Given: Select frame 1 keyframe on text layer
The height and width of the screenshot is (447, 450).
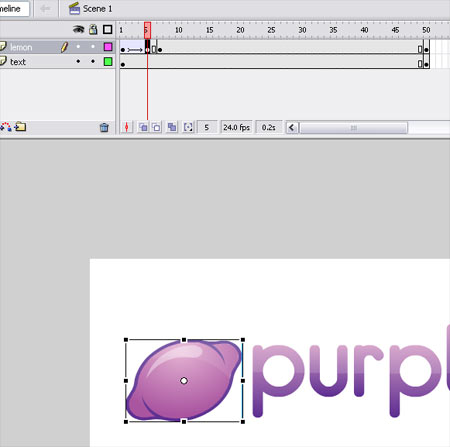Looking at the screenshot, I should tap(123, 62).
